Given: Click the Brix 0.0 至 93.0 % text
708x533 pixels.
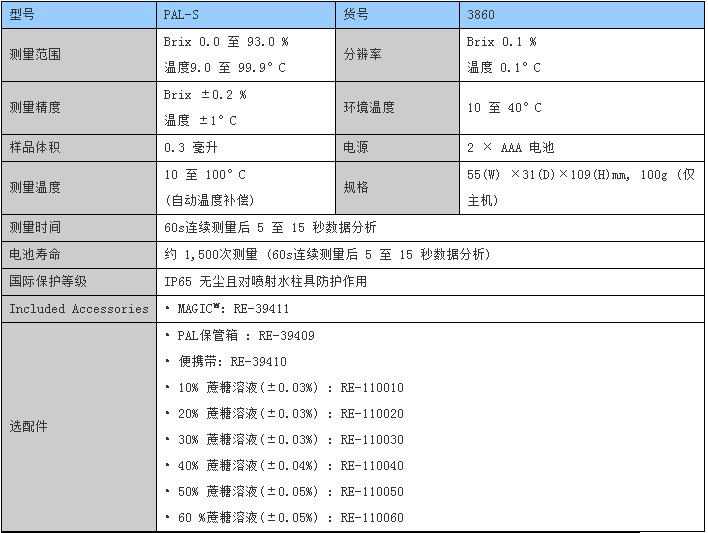Looking at the screenshot, I should 226,42.
